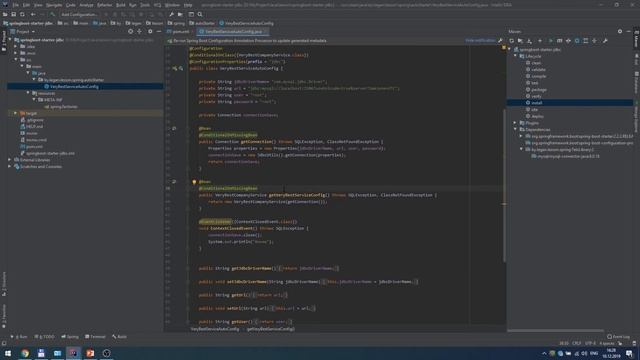
Task: Click the Windows Start button
Action: 8,353
